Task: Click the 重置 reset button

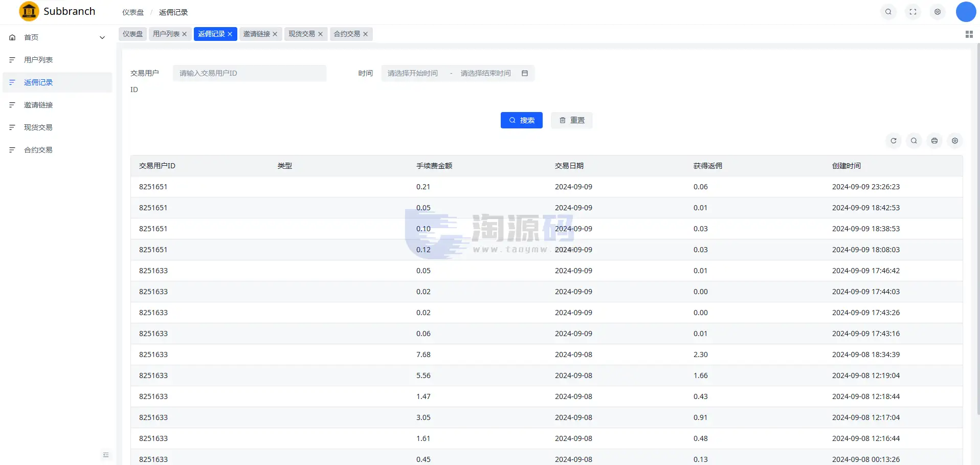Action: pos(571,120)
